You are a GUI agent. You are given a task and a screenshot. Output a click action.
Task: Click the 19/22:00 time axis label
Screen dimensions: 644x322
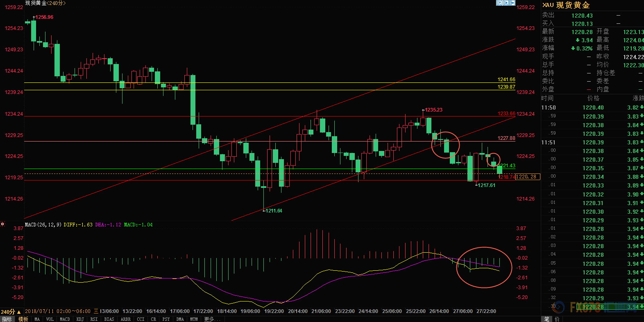[274, 311]
